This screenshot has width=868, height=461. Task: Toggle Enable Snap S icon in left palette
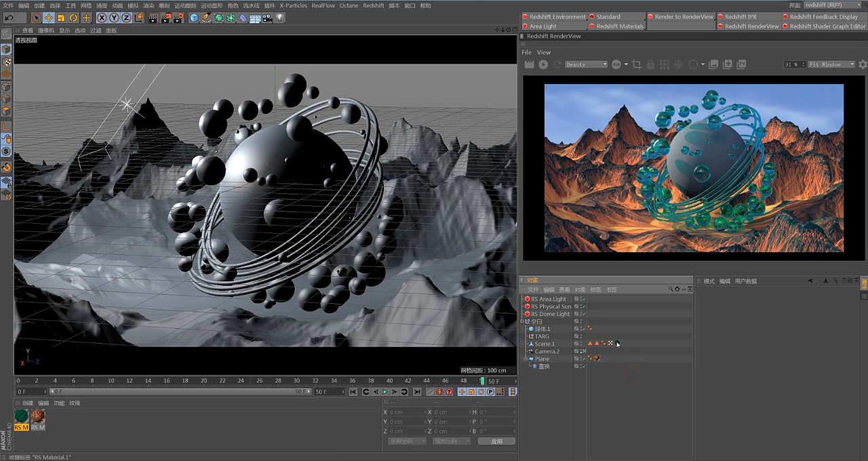[6, 151]
